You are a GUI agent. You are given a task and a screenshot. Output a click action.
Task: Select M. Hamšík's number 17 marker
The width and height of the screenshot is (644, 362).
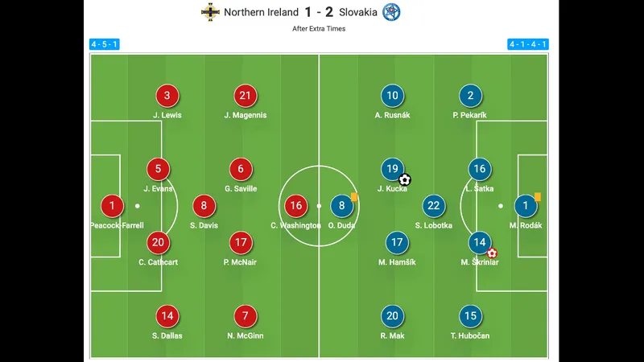point(396,241)
